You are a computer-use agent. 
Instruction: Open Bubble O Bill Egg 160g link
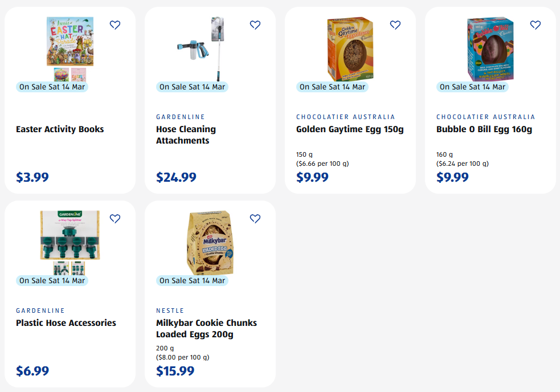point(484,129)
